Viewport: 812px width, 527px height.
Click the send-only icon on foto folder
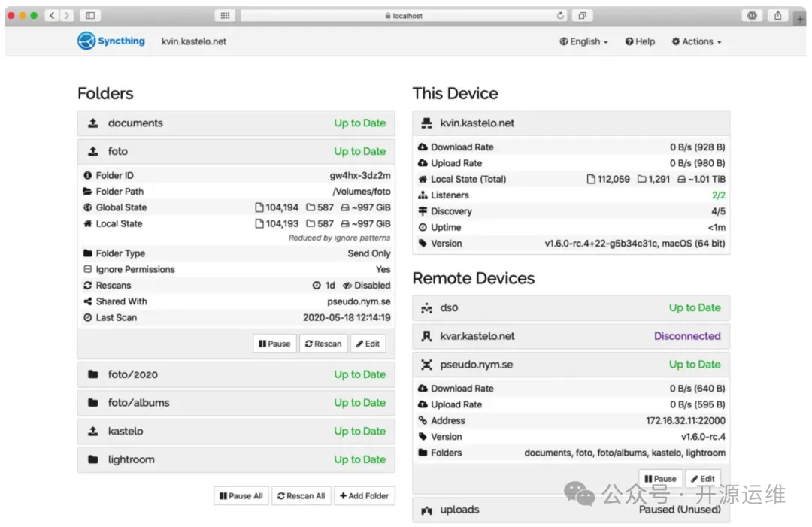(93, 151)
